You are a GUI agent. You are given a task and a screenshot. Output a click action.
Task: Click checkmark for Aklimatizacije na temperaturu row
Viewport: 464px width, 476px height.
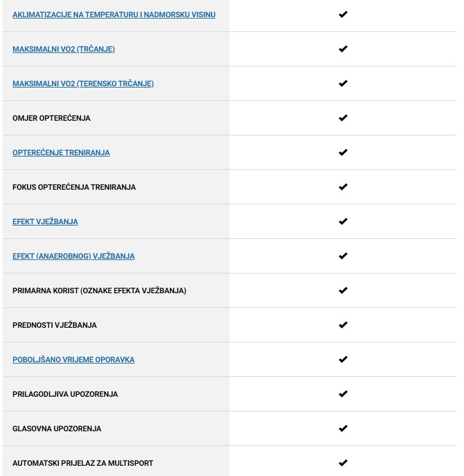tap(343, 14)
